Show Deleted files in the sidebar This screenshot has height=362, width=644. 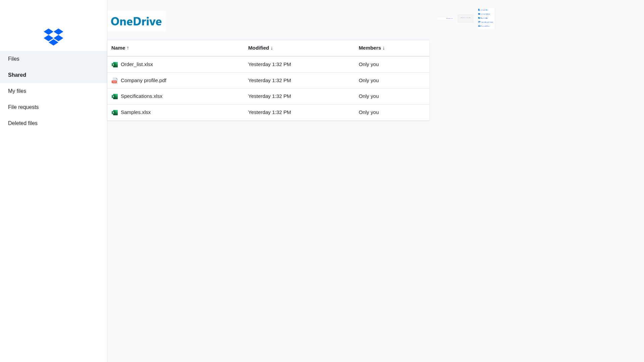pyautogui.click(x=53, y=123)
